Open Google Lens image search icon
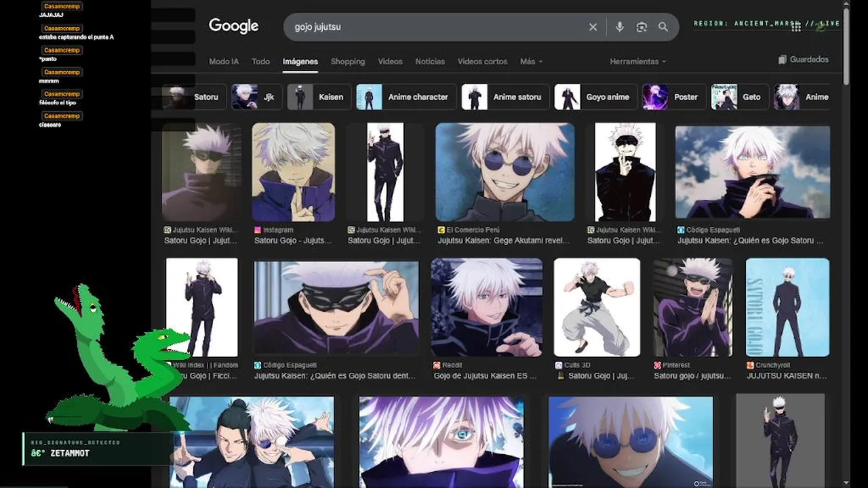The width and height of the screenshot is (868, 488). tap(642, 27)
